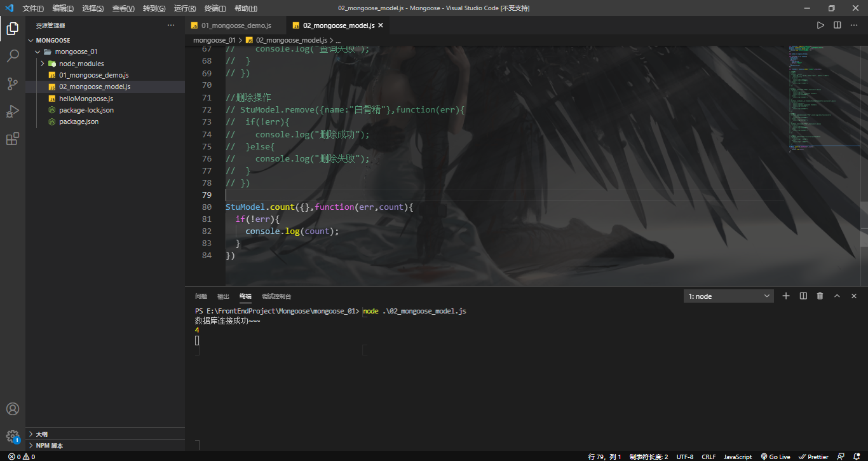Image resolution: width=868 pixels, height=461 pixels.
Task: Create a new terminal with plus icon
Action: (x=786, y=296)
